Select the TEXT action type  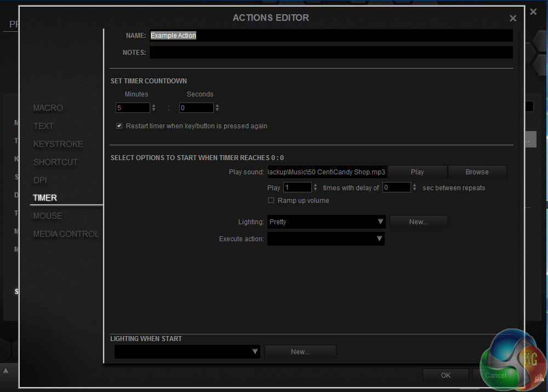click(x=43, y=126)
